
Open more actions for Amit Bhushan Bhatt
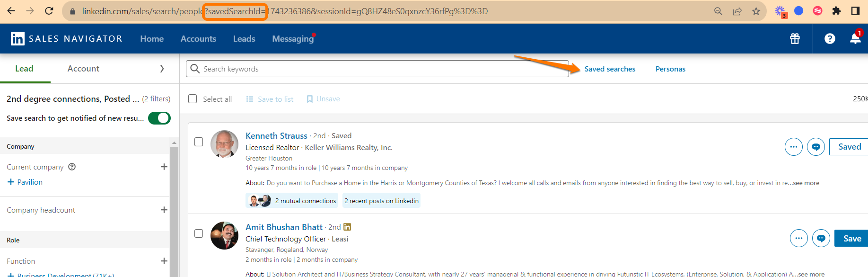pyautogui.click(x=799, y=238)
